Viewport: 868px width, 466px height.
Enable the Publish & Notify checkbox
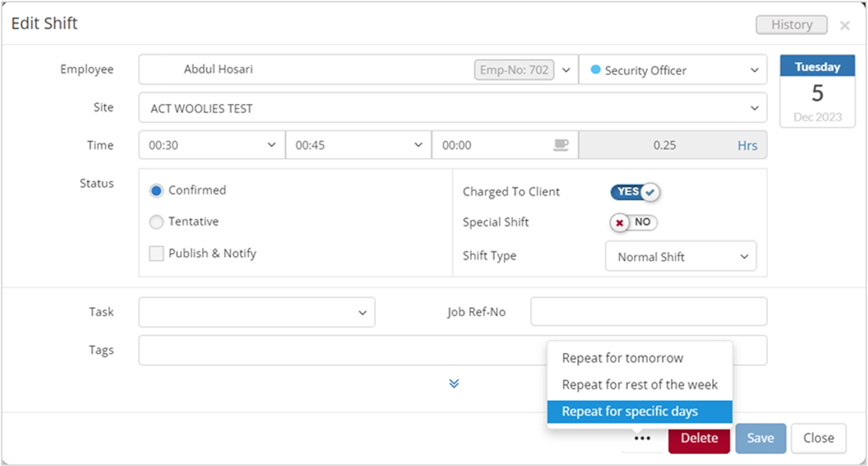pyautogui.click(x=157, y=253)
